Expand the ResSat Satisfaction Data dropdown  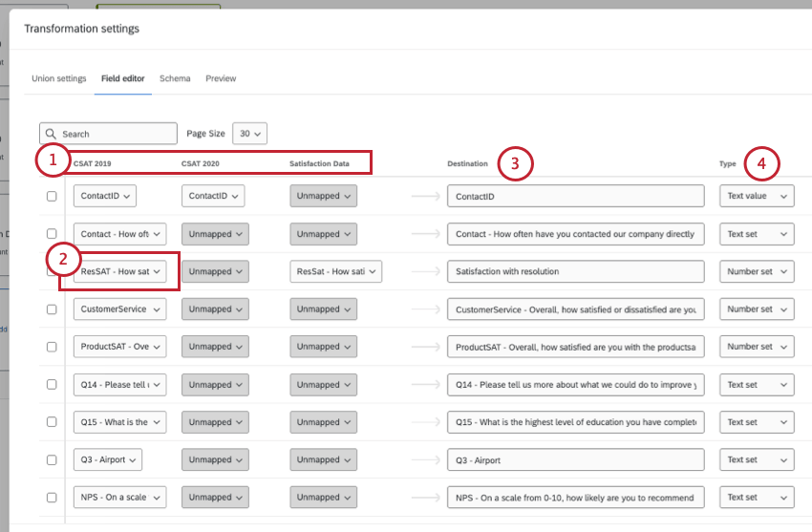click(336, 272)
